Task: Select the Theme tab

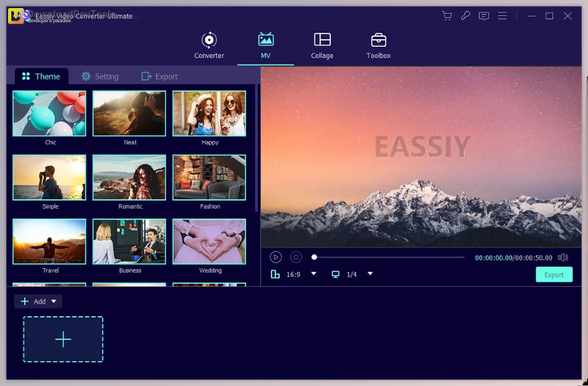Action: 42,77
